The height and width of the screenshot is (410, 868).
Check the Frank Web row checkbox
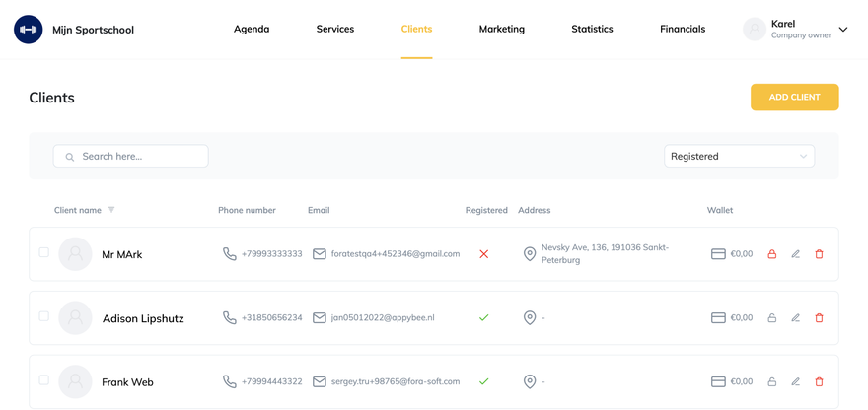(43, 380)
